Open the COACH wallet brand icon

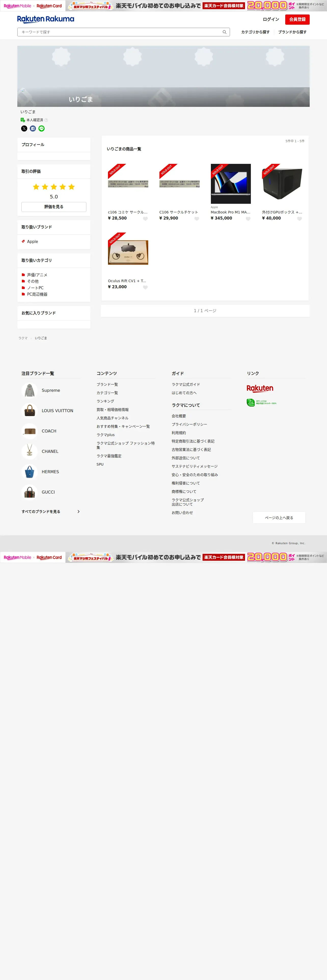click(x=29, y=431)
